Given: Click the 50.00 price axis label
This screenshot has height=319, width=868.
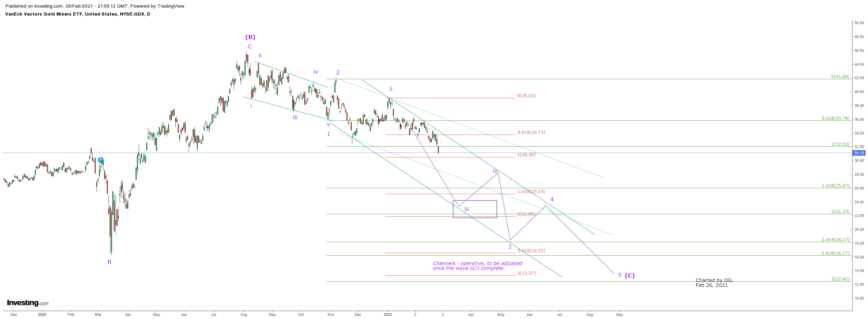Looking at the screenshot, I should coord(859,23).
